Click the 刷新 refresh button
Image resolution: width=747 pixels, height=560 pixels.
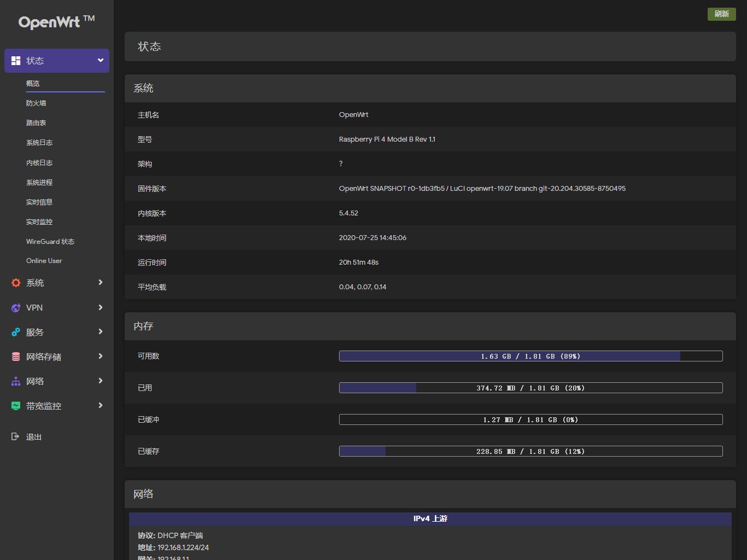pyautogui.click(x=722, y=14)
